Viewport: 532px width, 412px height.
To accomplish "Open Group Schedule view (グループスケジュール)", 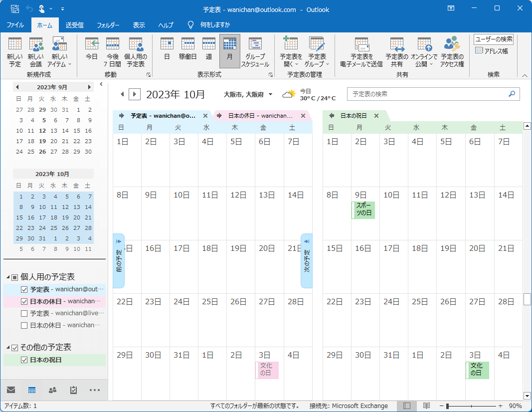I will (255, 52).
